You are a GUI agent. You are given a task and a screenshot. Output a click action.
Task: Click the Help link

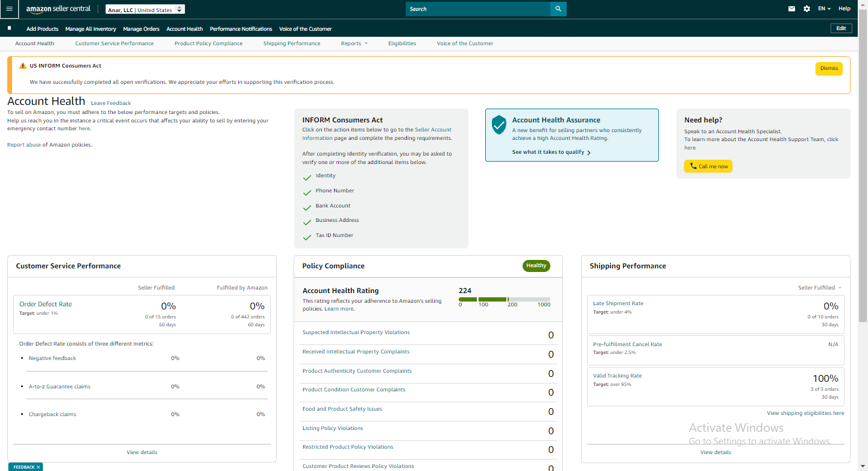(x=844, y=9)
